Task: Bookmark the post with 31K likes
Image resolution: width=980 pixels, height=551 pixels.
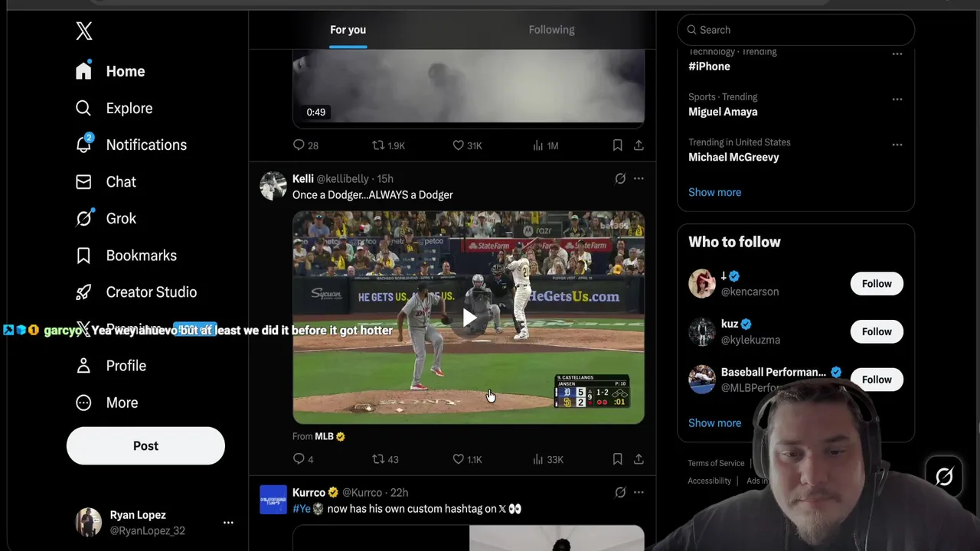Action: click(617, 145)
